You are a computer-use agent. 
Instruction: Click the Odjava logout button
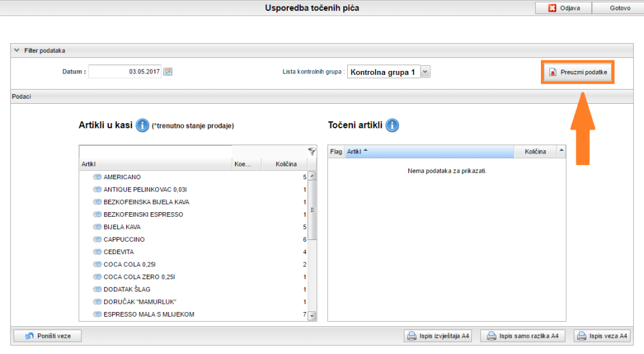point(563,8)
